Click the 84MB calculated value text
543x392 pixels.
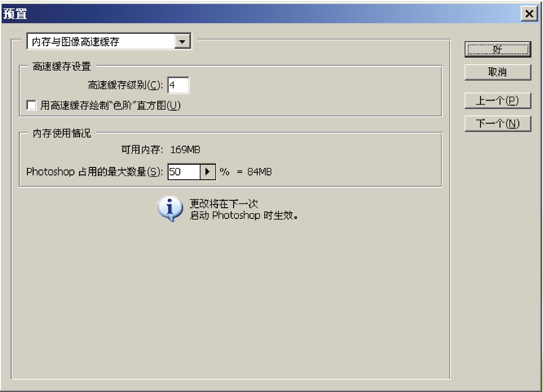click(259, 172)
